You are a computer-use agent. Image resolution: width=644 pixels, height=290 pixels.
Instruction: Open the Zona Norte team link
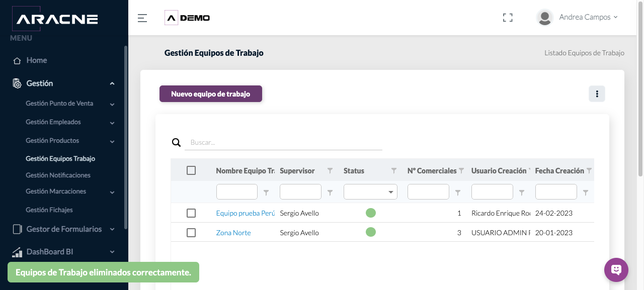tap(233, 233)
